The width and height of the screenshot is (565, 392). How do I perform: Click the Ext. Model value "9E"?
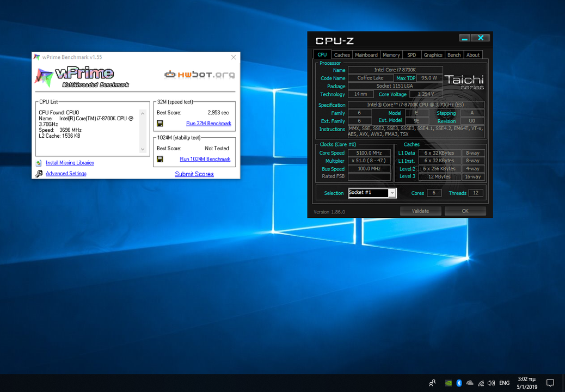416,121
